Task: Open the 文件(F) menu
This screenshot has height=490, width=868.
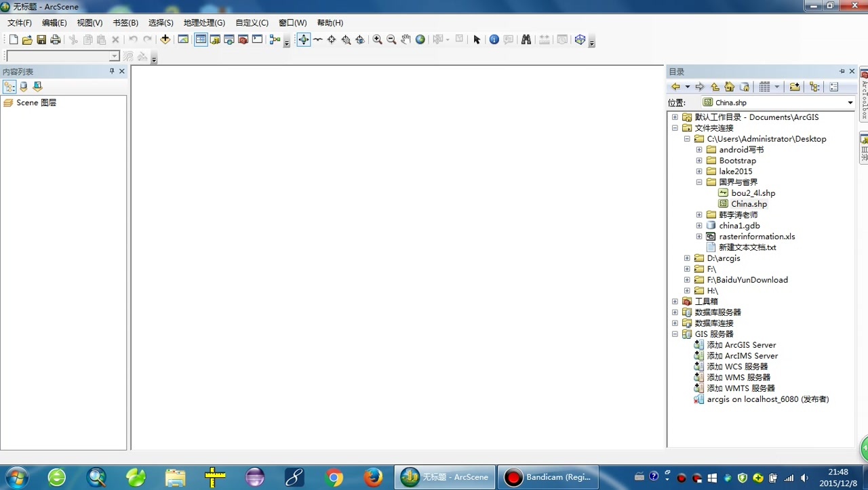Action: [20, 23]
